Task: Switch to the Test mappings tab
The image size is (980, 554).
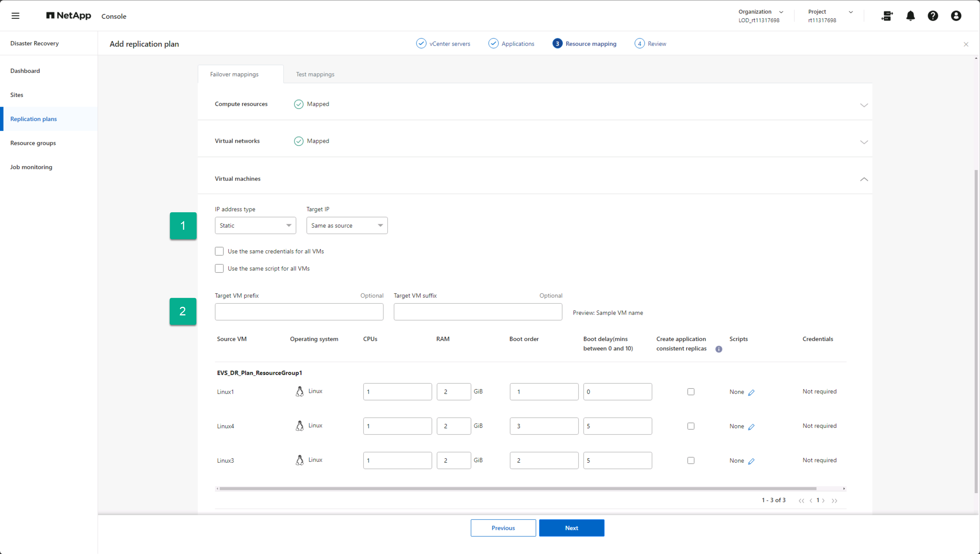Action: pyautogui.click(x=315, y=74)
